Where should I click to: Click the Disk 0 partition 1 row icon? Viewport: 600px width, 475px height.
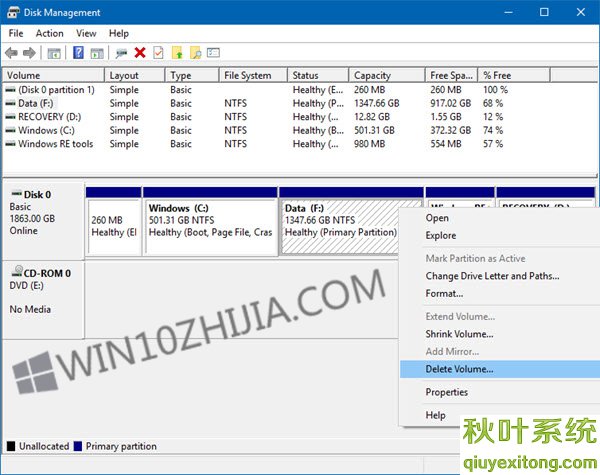pos(11,90)
